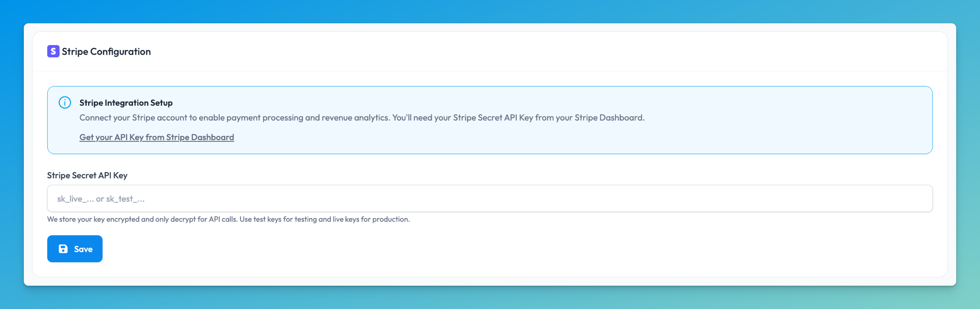Click the Save button
This screenshot has height=309, width=980.
point(75,249)
